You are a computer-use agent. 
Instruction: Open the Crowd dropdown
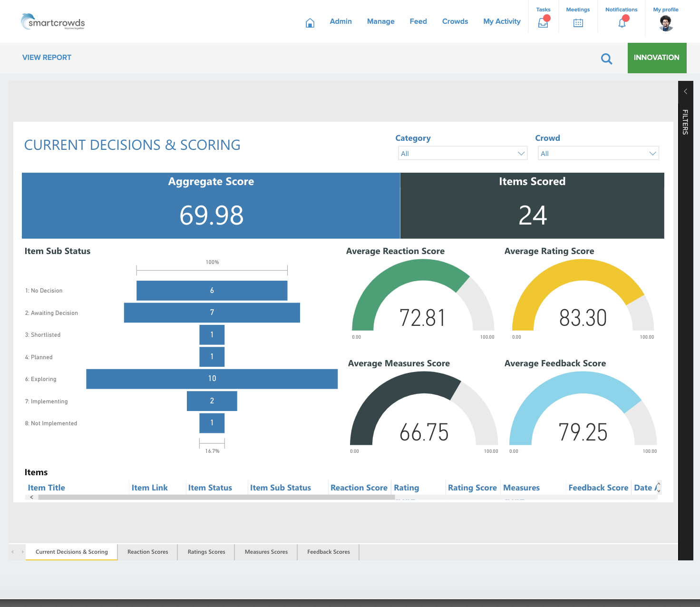coord(598,153)
